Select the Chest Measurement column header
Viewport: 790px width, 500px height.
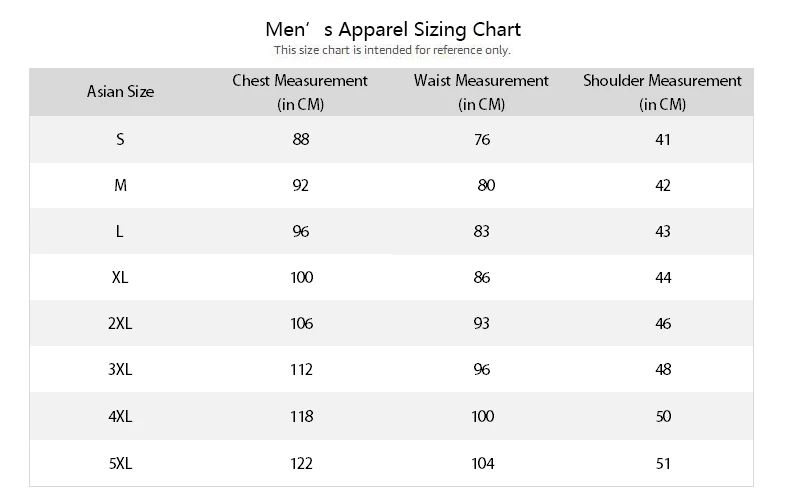click(300, 91)
